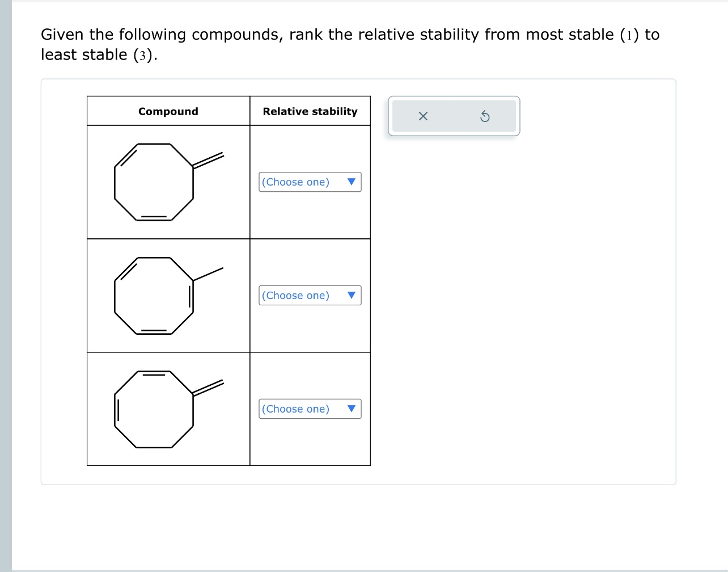Click the X clear-answer icon
This screenshot has height=572, width=728.
tap(422, 116)
